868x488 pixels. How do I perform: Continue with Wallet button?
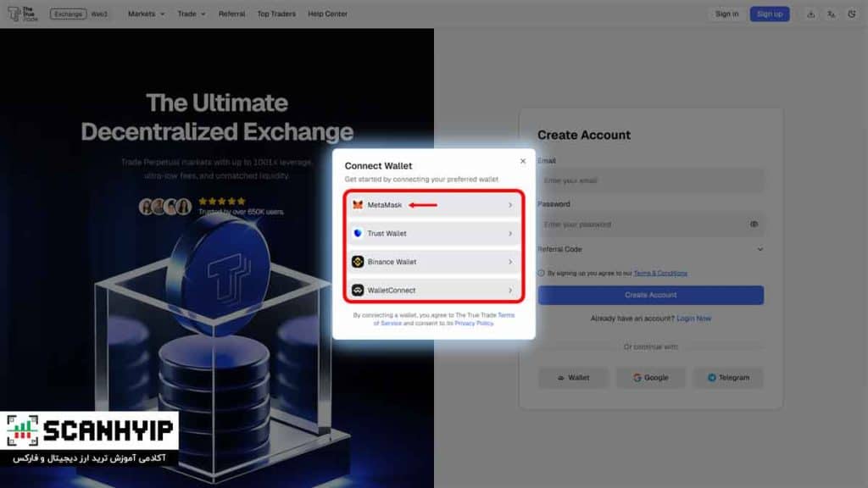(x=572, y=377)
